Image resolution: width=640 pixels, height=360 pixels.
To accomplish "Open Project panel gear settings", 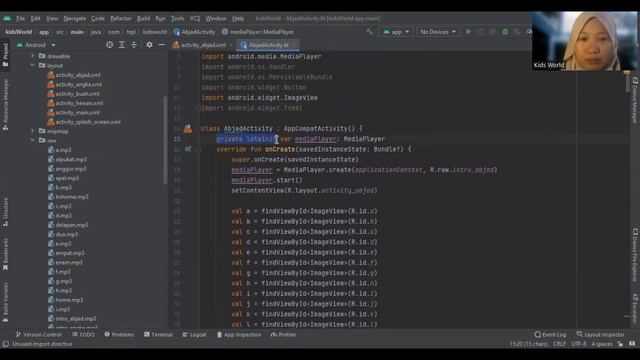I will (149, 45).
